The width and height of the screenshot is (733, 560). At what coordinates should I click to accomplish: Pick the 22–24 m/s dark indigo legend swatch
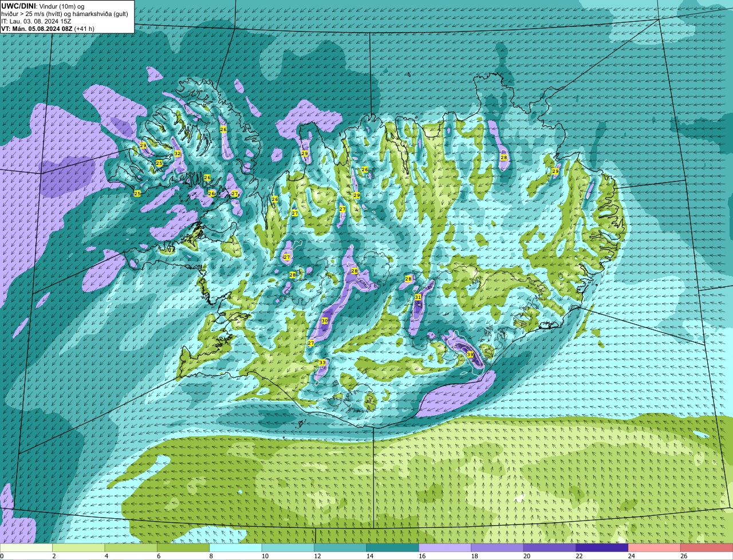click(x=602, y=547)
